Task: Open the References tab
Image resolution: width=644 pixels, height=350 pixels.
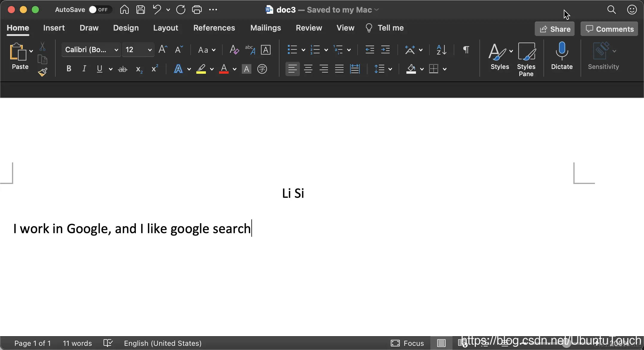Action: (x=214, y=28)
